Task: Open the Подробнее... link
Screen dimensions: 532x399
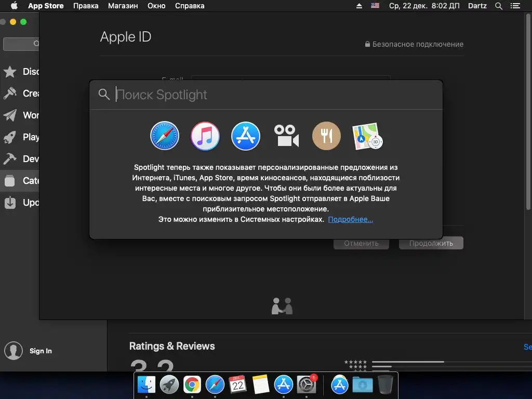Action: pos(351,219)
